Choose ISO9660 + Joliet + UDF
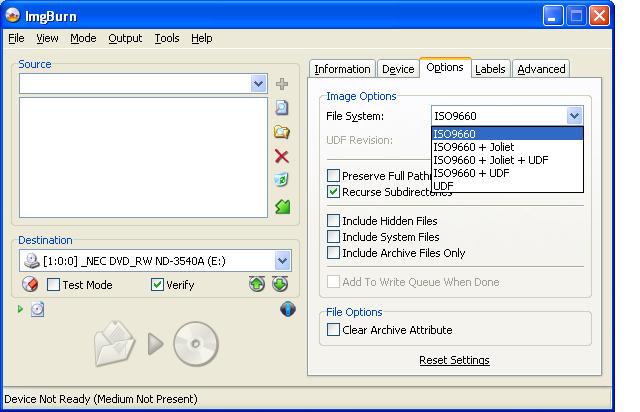640x412 pixels. click(507, 160)
